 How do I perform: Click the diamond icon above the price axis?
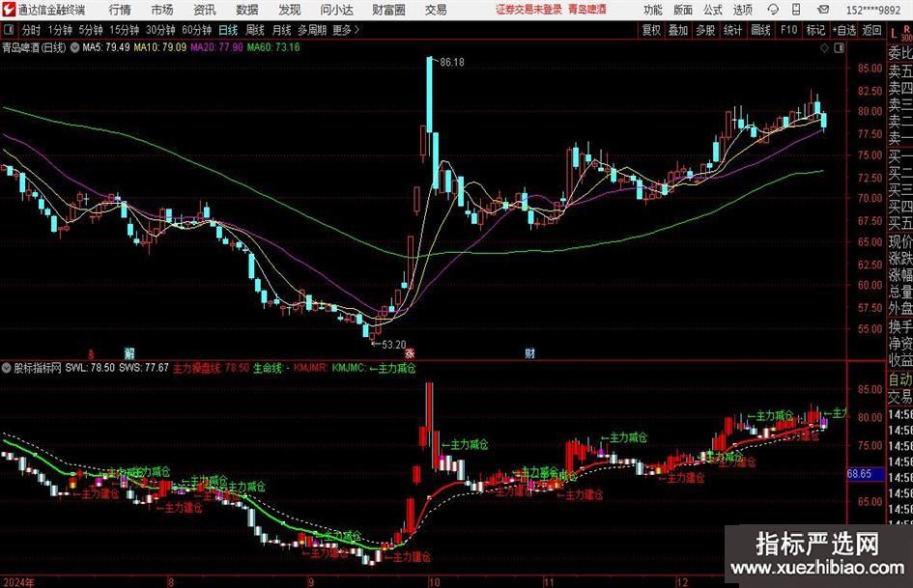[824, 48]
